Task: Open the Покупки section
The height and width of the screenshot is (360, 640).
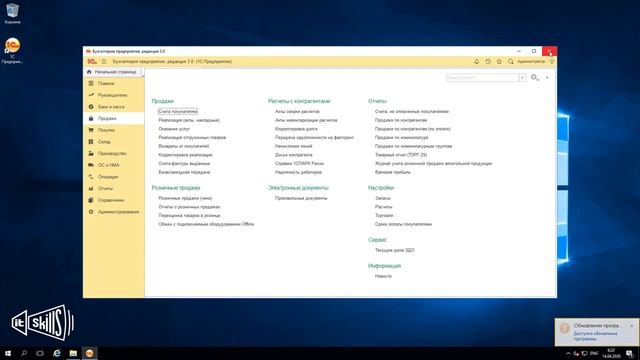Action: 113,130
